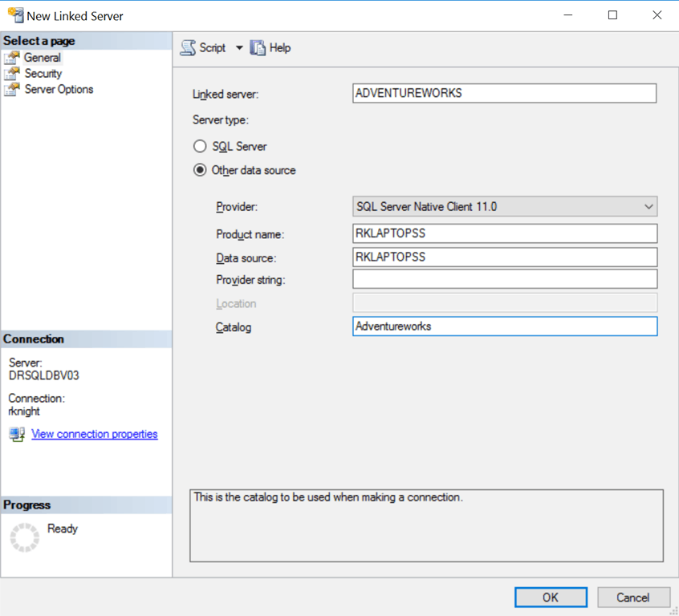Image resolution: width=679 pixels, height=616 pixels.
Task: Select the SQL Server radio button
Action: 200,146
